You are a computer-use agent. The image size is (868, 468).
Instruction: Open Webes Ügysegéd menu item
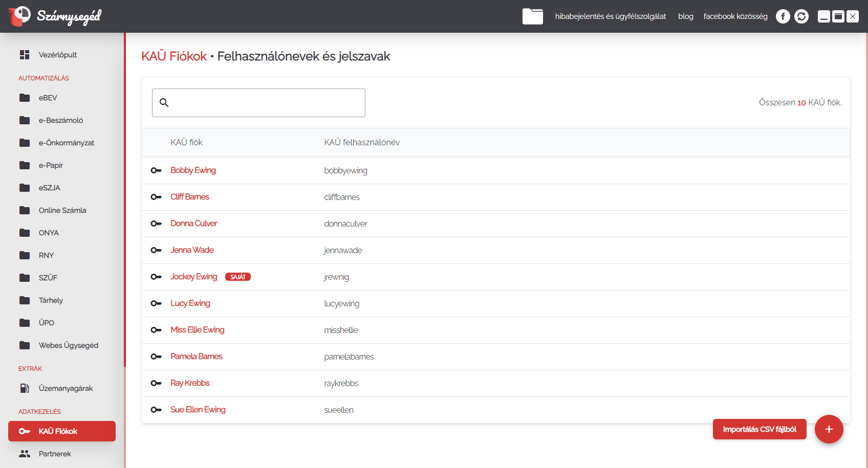[68, 345]
